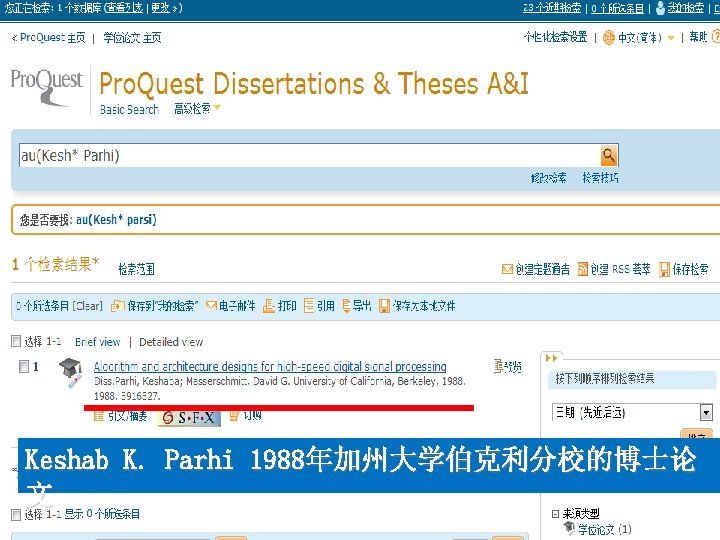Click the 查看列表 database list link

coord(124,8)
